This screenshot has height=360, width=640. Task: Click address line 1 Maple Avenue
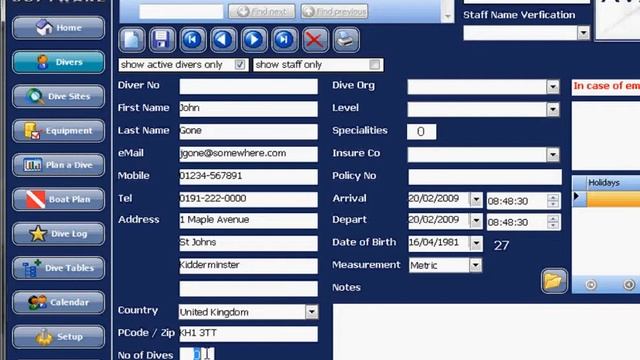tap(249, 220)
